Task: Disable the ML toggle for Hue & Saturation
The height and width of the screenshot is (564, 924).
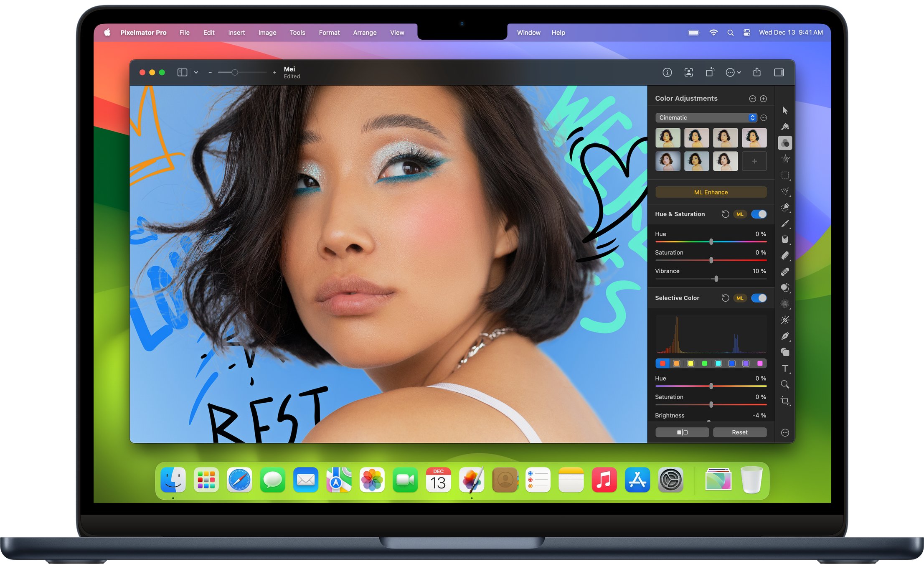Action: (740, 214)
